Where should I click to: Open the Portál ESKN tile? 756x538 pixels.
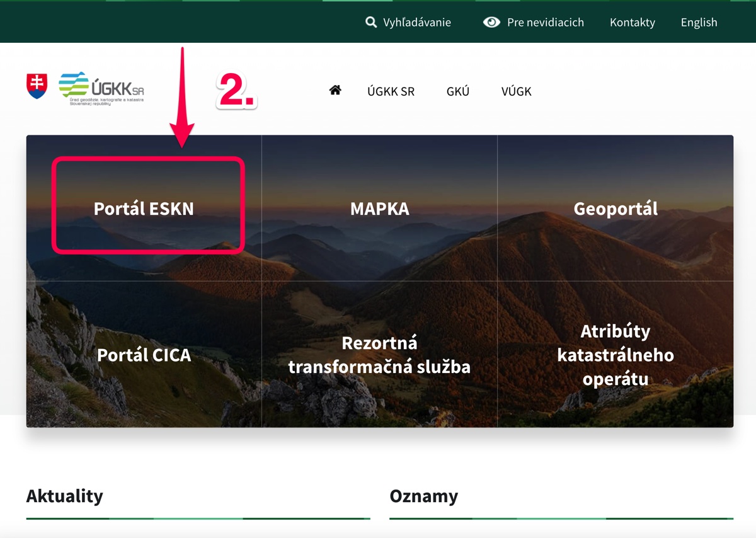[144, 209]
